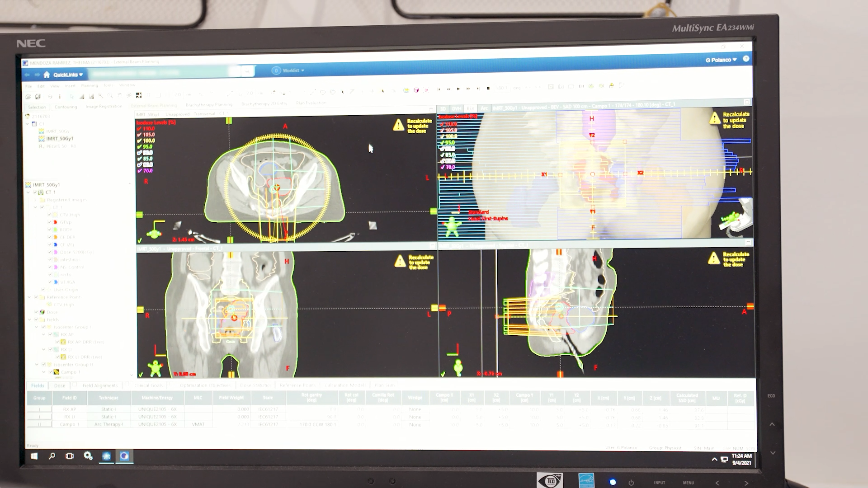868x488 pixels.
Task: Switch to the Contouring tab
Action: 66,107
